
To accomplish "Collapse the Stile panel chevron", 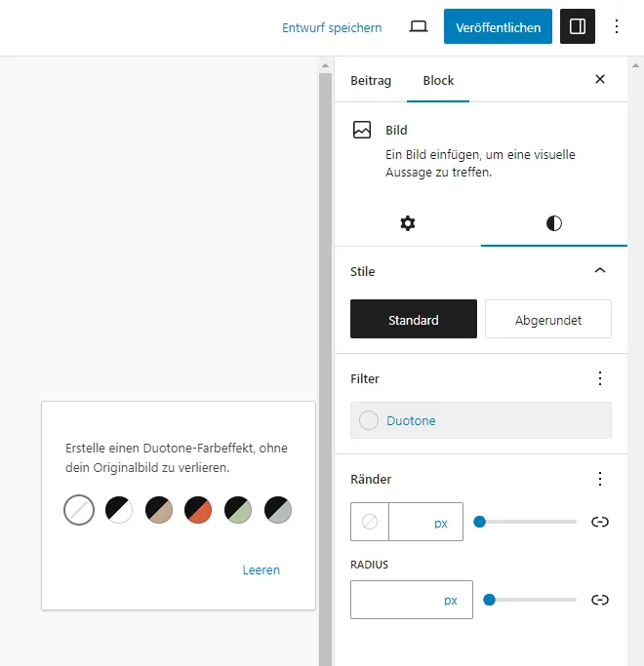I will click(x=600, y=270).
